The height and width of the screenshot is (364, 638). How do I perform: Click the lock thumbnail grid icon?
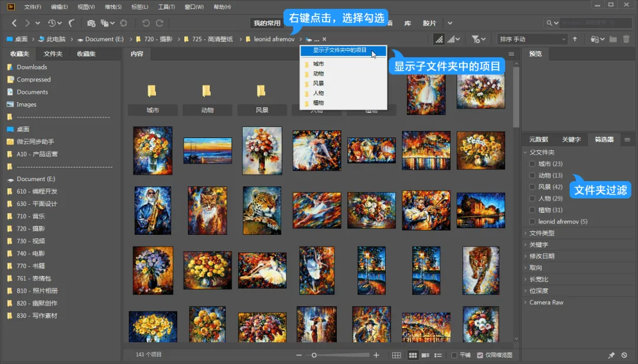click(396, 355)
